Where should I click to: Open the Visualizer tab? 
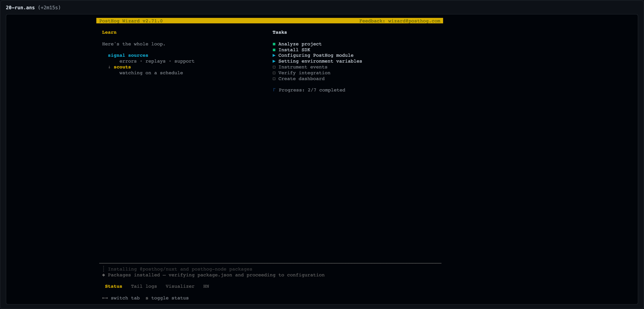(180, 286)
